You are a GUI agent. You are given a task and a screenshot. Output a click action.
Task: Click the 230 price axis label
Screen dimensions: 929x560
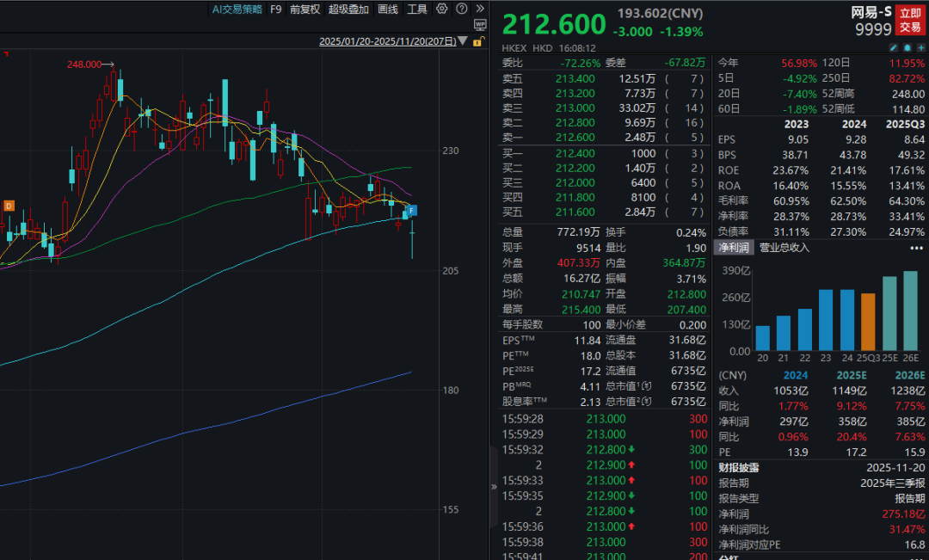pyautogui.click(x=451, y=151)
